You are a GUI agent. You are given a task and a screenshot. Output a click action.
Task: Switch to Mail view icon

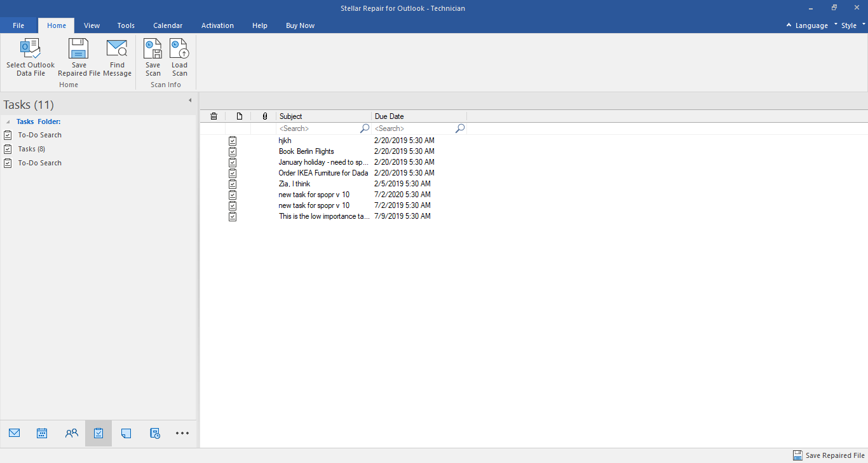(x=15, y=433)
